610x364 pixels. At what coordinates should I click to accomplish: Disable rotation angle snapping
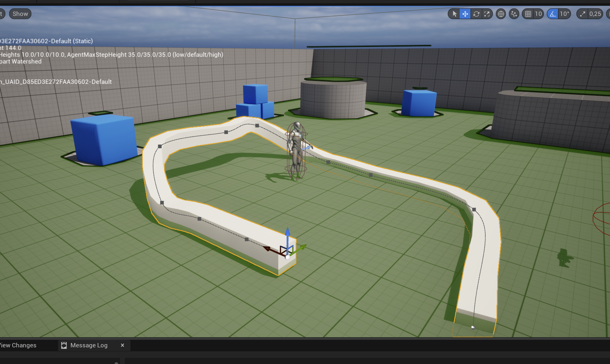click(553, 14)
